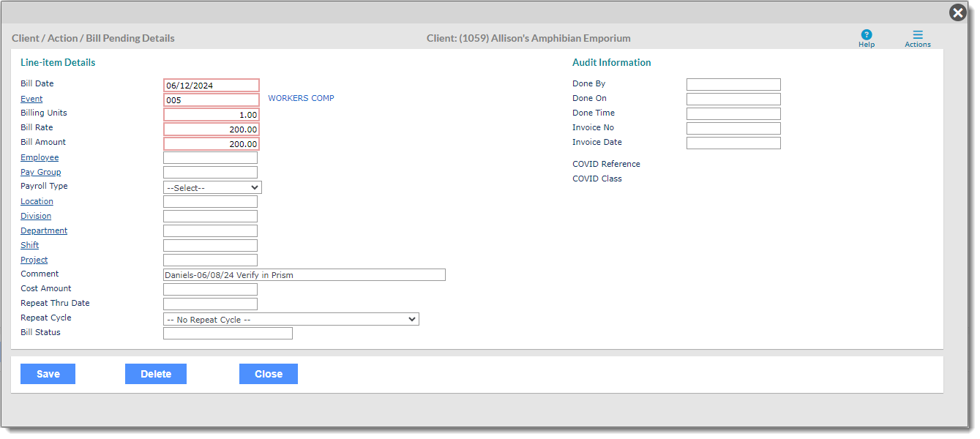Open the Event lookup link

click(x=31, y=99)
